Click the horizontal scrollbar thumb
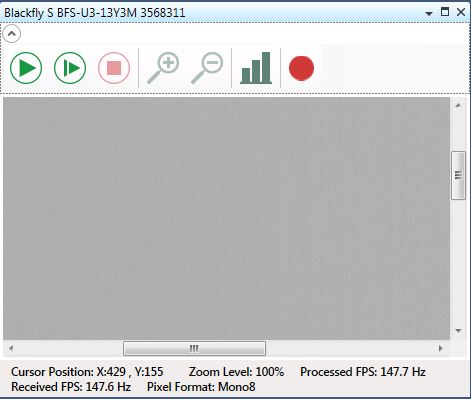Screen dimensions: 471x399 [194, 349]
